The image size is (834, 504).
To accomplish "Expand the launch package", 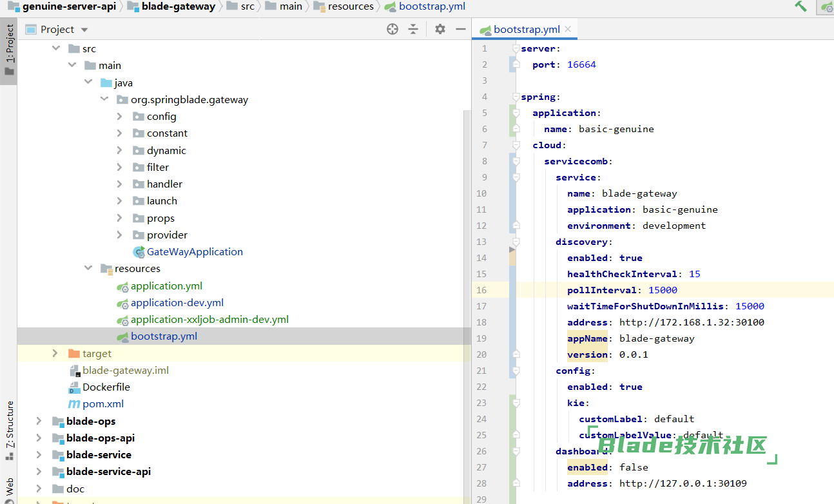I will coord(120,200).
